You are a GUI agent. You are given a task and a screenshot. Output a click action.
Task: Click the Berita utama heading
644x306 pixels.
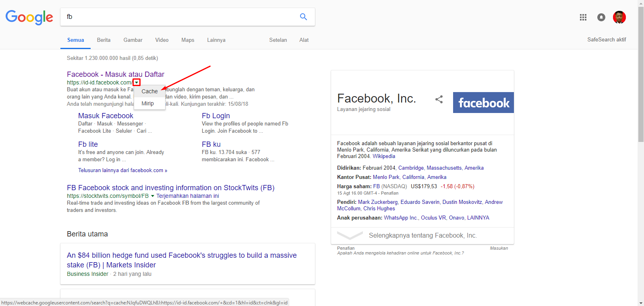pyautogui.click(x=87, y=234)
